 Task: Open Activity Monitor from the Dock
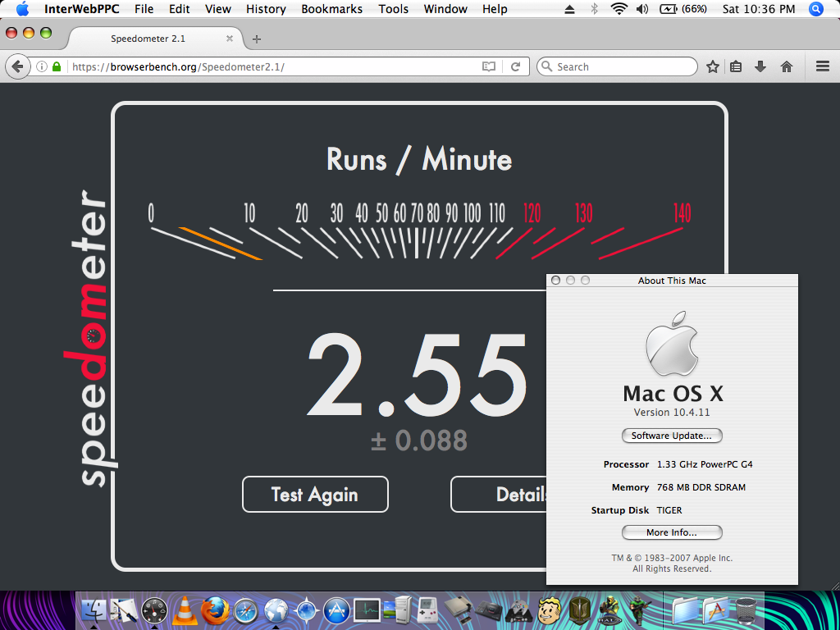pos(367,610)
